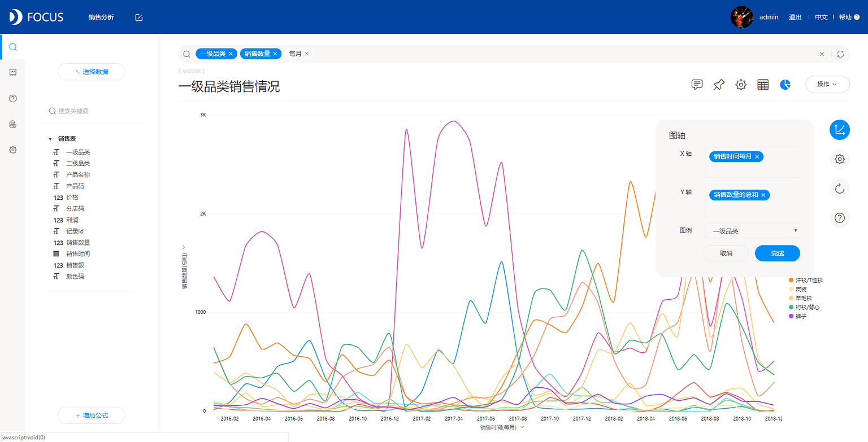Click the admin username
868x442 pixels.
[769, 17]
